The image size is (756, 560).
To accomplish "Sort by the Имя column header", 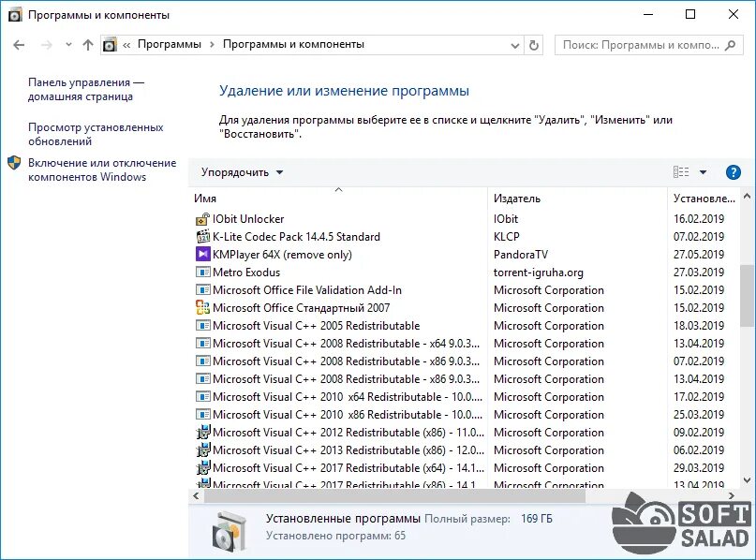I will [337, 199].
